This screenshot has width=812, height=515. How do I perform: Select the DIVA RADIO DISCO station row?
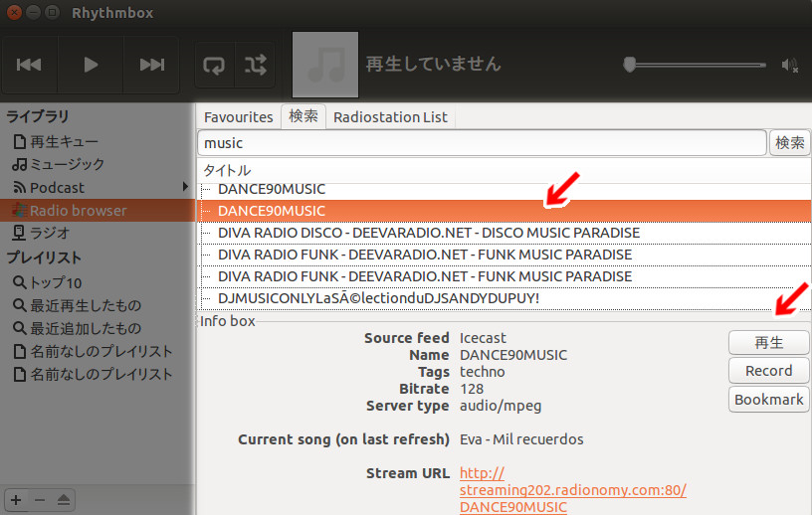click(505, 233)
